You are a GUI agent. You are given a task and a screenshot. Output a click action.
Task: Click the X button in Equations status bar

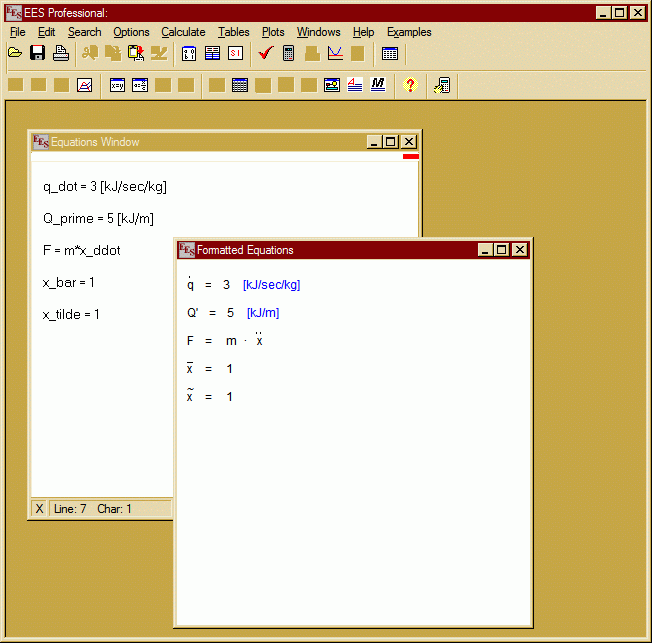(x=40, y=509)
